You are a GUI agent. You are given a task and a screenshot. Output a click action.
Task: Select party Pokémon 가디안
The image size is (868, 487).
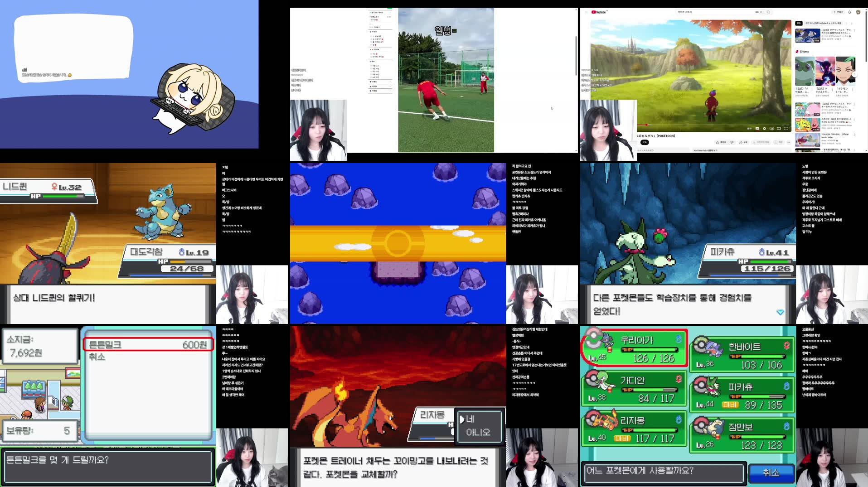coord(634,388)
